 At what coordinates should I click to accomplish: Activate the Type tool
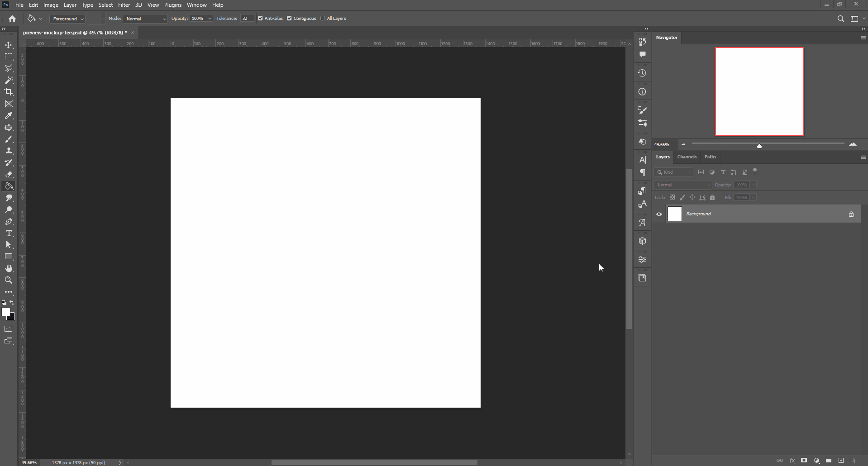click(x=9, y=233)
